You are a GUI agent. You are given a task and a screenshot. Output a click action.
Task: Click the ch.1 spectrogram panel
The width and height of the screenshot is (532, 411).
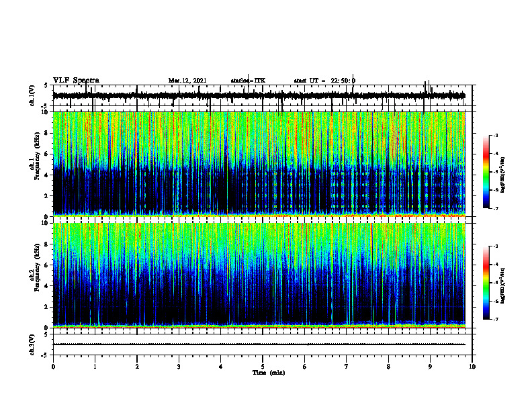pos(259,164)
